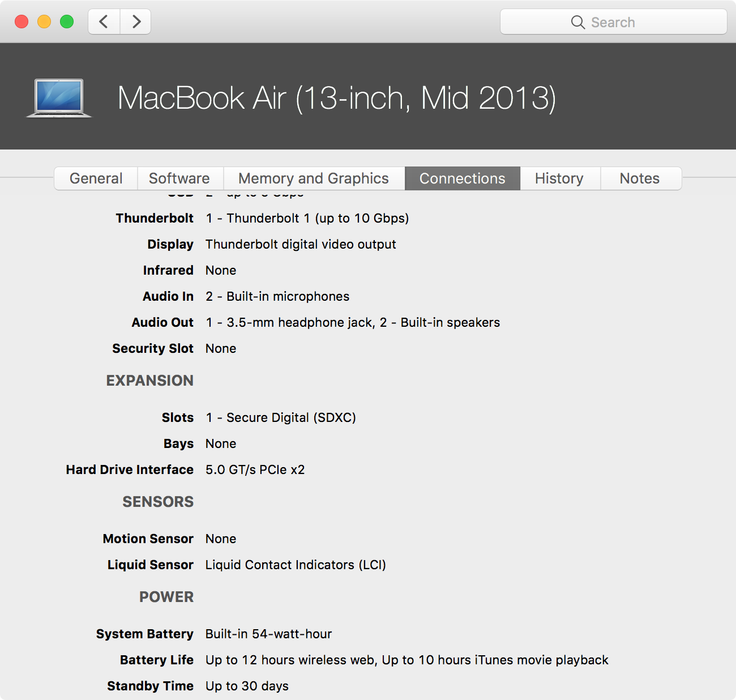Click '1 - Thunderbolt 1 (up to 10 Gbps)' value
Screen dimensions: 736x700
point(307,218)
